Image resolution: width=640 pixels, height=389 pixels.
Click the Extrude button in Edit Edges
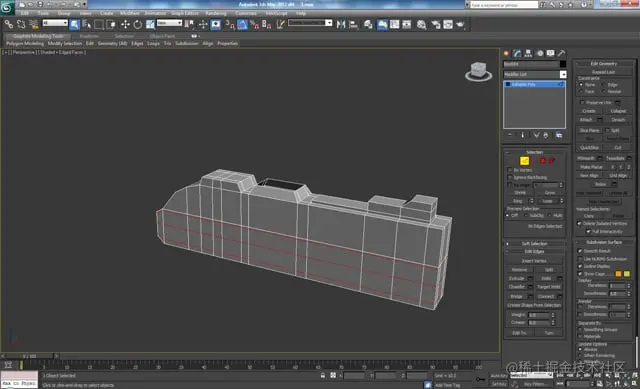click(x=517, y=278)
